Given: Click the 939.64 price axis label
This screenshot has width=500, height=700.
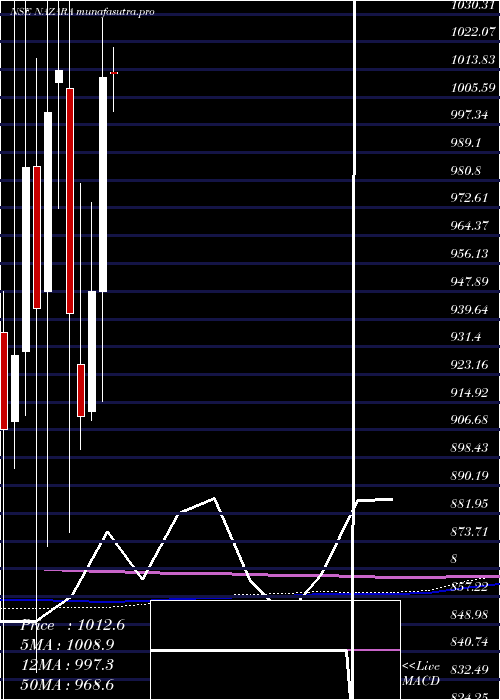Looking at the screenshot, I should (469, 309).
